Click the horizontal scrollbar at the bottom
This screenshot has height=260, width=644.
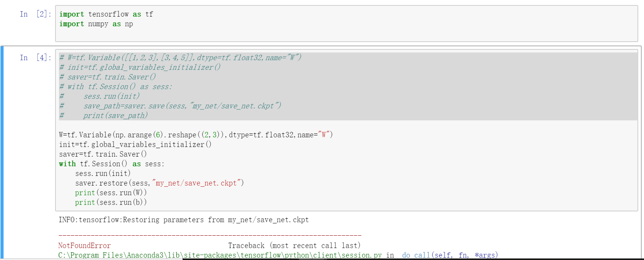click(254, 259)
